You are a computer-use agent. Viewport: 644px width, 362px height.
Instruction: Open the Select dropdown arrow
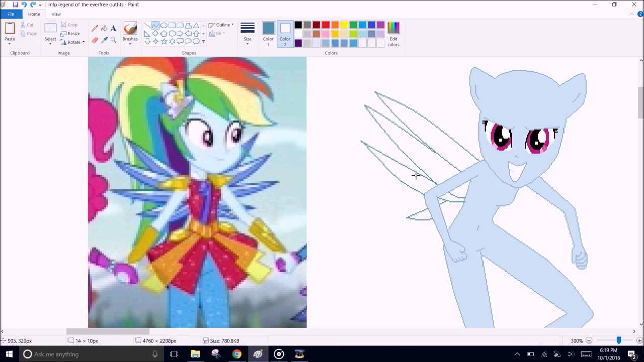(50, 44)
